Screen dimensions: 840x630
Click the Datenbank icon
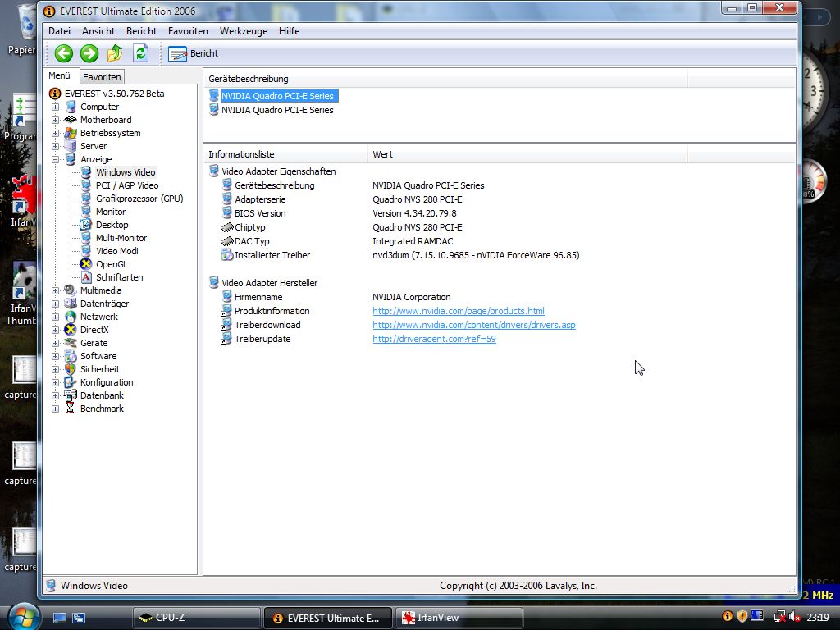[x=71, y=395]
